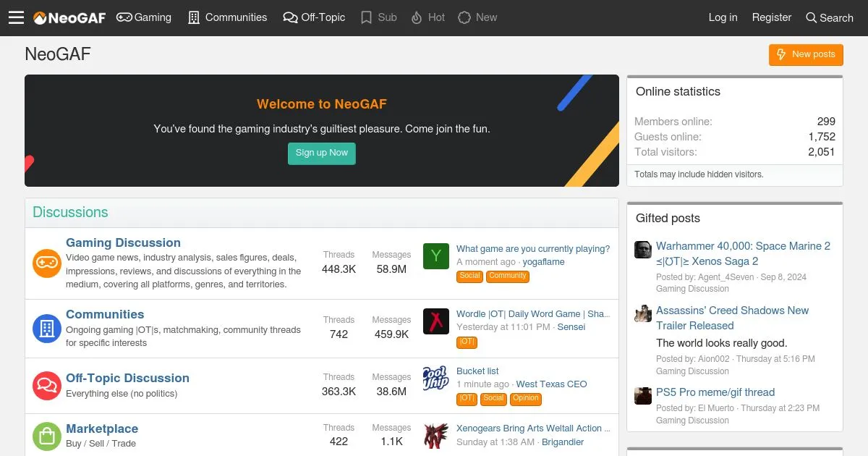
Task: Click Gaming Discussion under Warhammer gifted post
Action: click(x=692, y=289)
